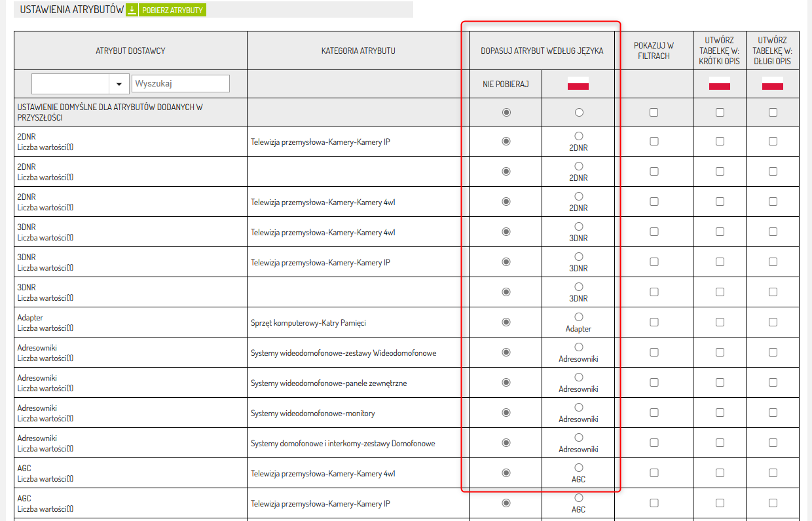Click Dopasuj atrybut według języka header
This screenshot has height=521, width=812.
click(x=542, y=50)
